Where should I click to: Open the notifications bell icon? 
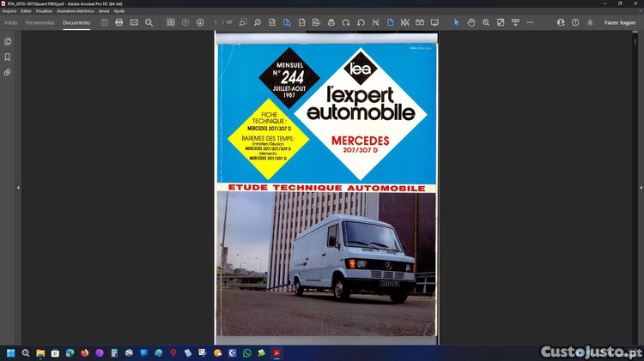pos(590,22)
